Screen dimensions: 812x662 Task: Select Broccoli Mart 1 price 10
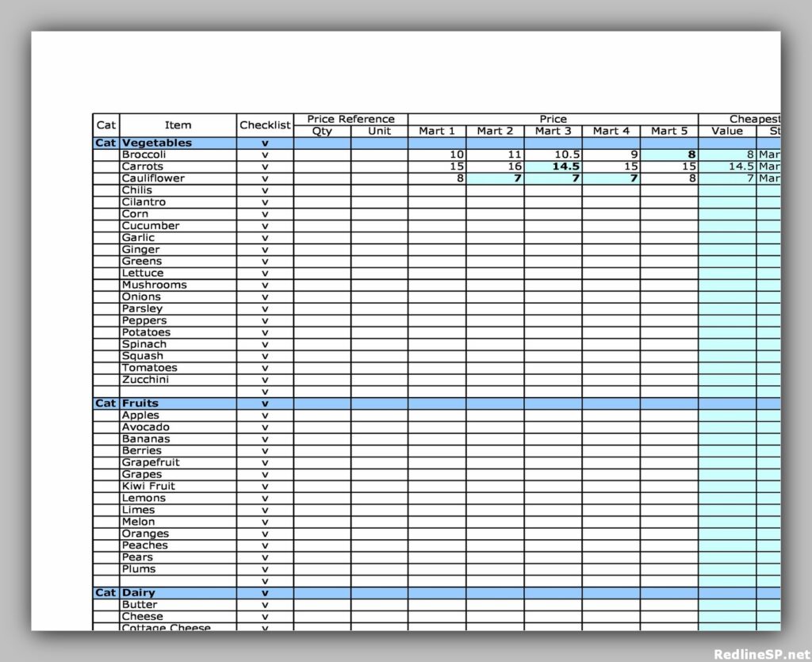point(437,155)
